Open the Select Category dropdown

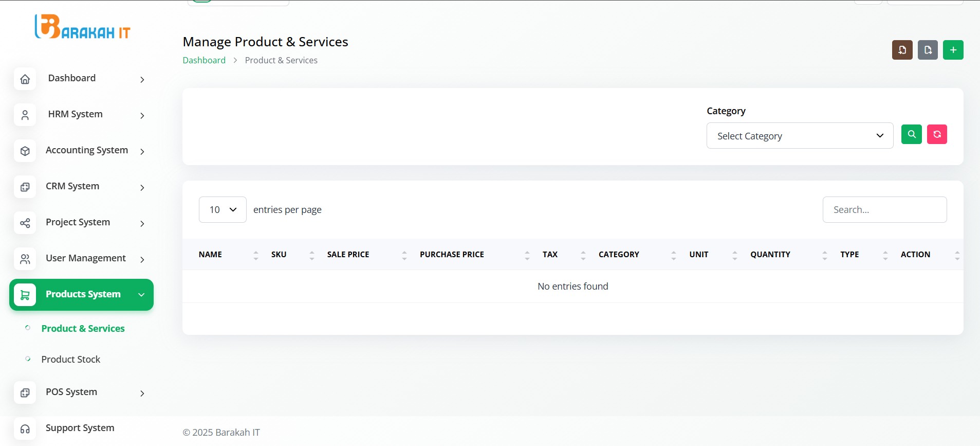[799, 136]
